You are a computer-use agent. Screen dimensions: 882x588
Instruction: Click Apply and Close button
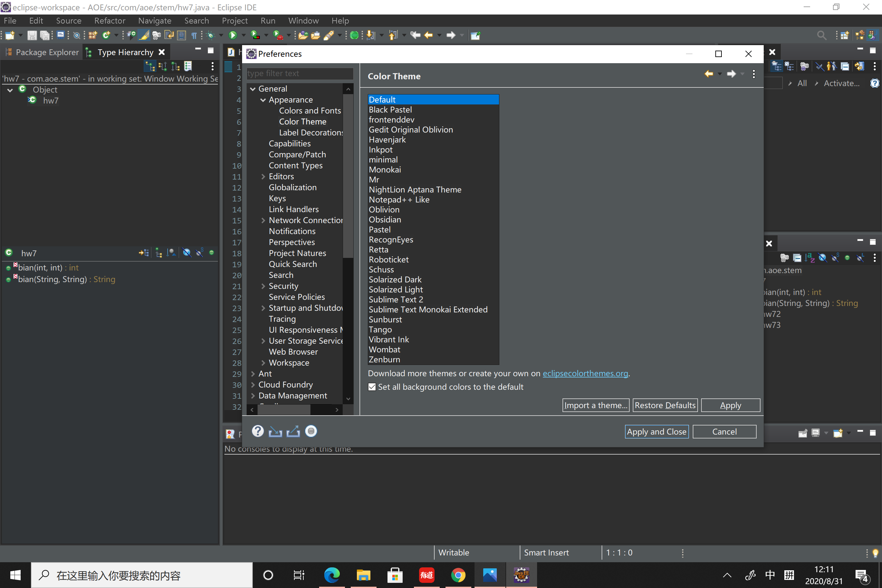(657, 431)
